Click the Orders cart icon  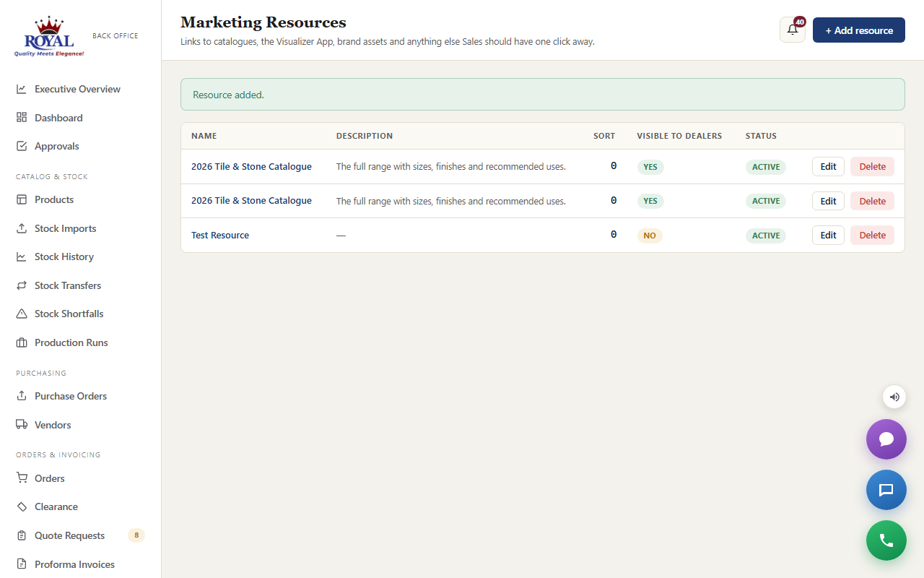click(x=22, y=478)
